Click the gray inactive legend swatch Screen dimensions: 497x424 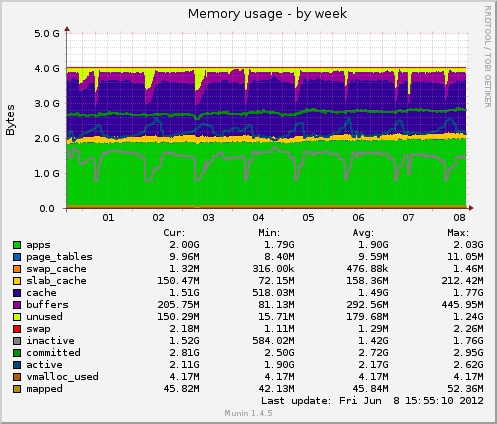coord(17,341)
